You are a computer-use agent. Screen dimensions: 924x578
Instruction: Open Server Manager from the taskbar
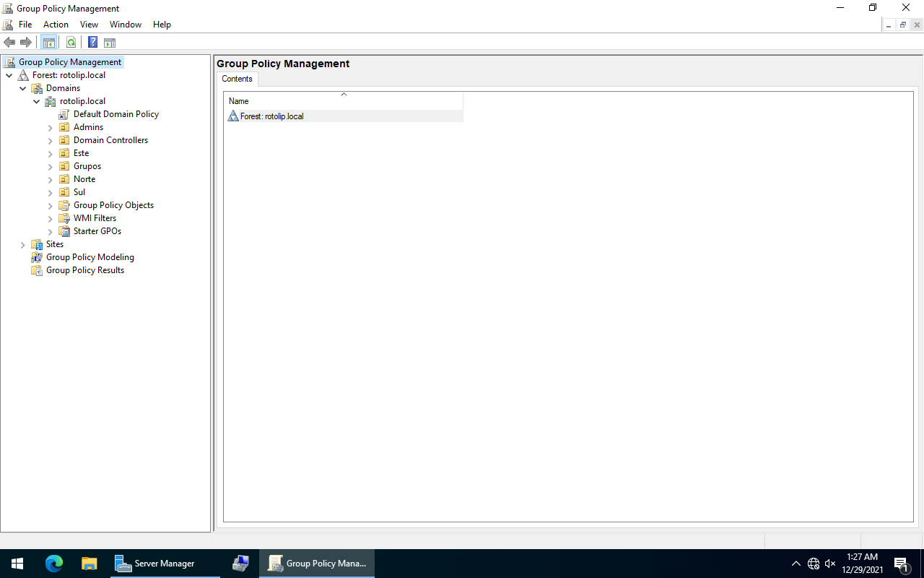click(x=165, y=563)
